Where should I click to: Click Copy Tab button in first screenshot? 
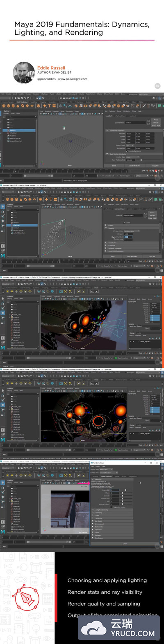[155, 166]
